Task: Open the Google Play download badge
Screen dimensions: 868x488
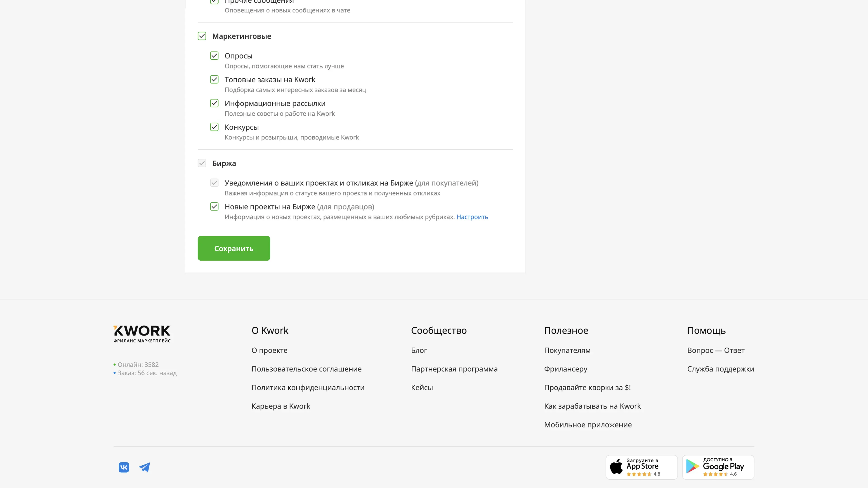Action: 718,467
